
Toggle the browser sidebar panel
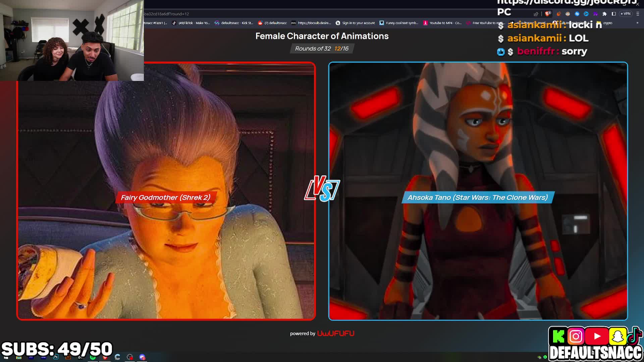(613, 14)
